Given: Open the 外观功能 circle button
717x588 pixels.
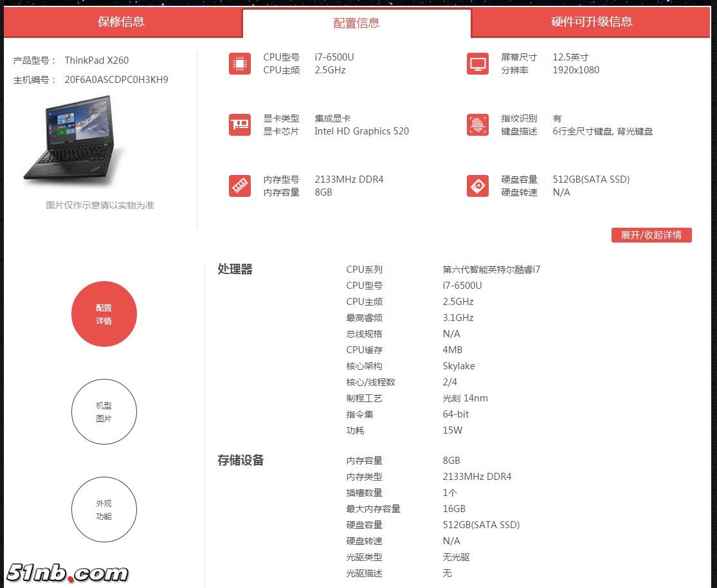Looking at the screenshot, I should [x=104, y=510].
